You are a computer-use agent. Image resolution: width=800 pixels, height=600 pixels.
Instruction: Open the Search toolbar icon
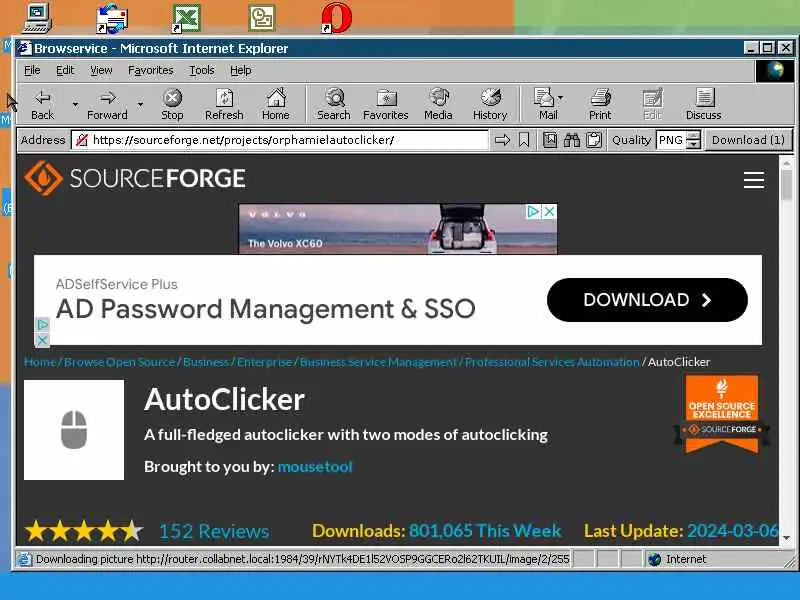click(334, 105)
